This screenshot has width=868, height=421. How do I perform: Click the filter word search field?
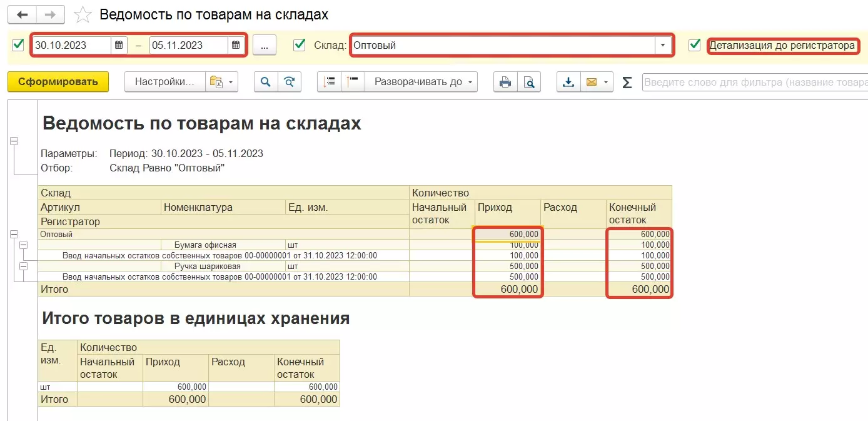click(x=755, y=83)
